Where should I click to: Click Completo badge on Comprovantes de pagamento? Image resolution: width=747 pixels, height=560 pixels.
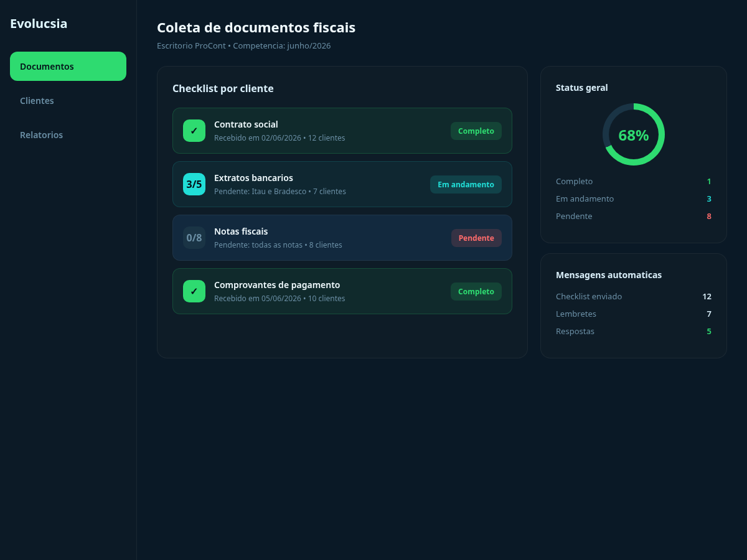point(476,292)
